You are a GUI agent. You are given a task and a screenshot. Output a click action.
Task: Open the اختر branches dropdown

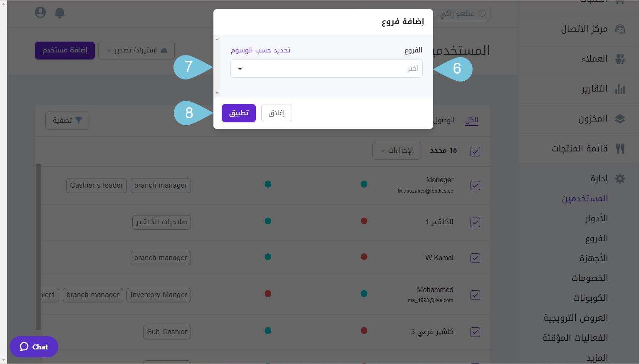click(327, 68)
